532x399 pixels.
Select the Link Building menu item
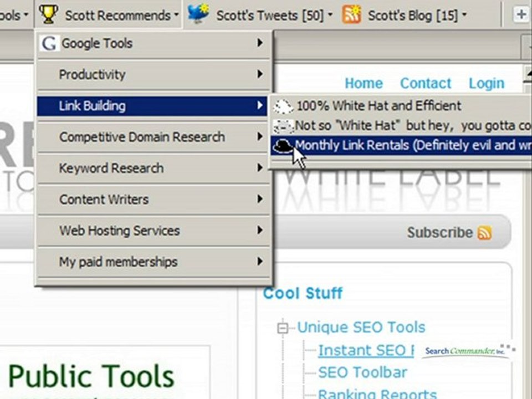pos(152,106)
